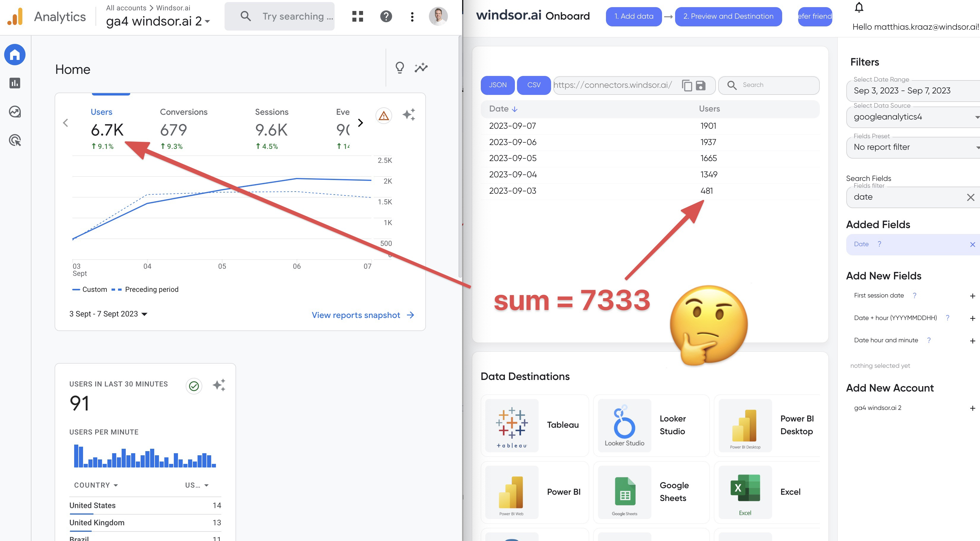Open the Fields Preset No report filter dropdown
Screen dimensions: 980x541
913,148
